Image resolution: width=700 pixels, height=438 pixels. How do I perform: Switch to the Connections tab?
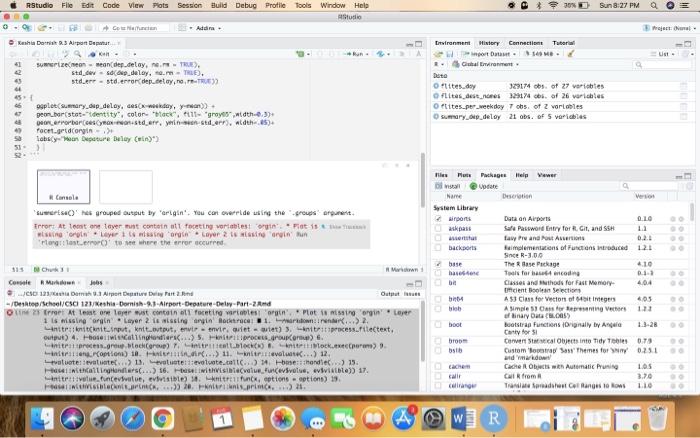pyautogui.click(x=525, y=43)
